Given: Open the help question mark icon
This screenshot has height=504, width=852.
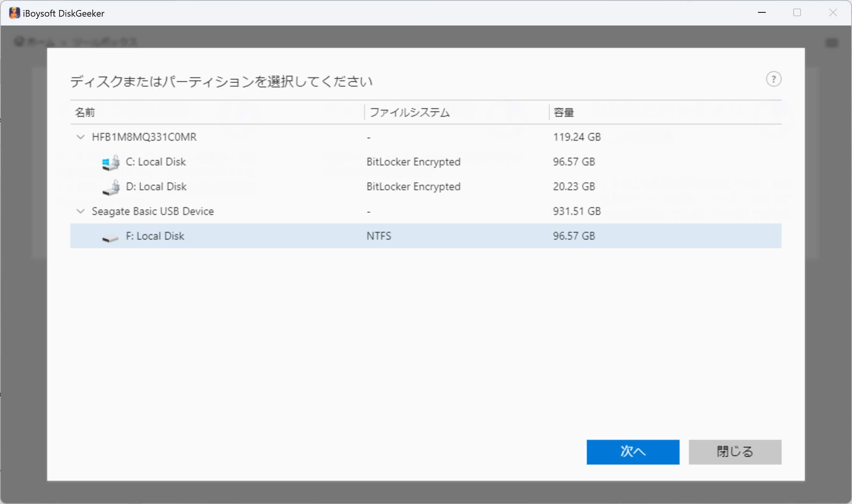Looking at the screenshot, I should point(774,79).
